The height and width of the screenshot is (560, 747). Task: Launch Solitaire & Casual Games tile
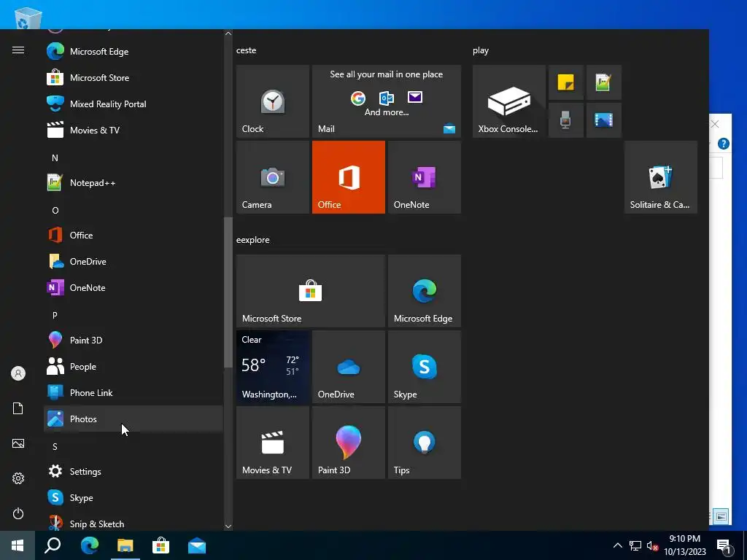(x=661, y=177)
